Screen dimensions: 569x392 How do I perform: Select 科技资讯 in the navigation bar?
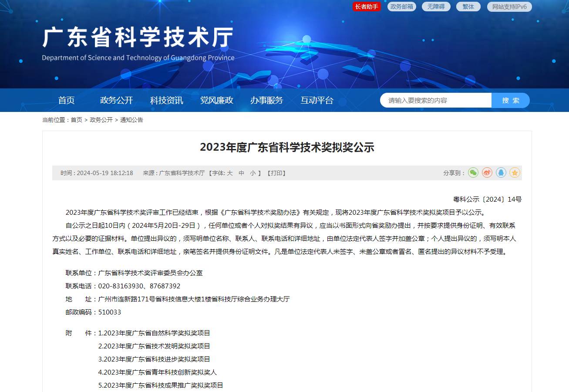tap(165, 100)
